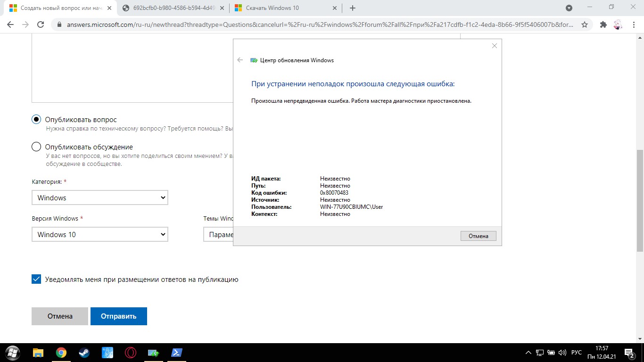
Task: Switch input language РУС indicator
Action: (577, 353)
